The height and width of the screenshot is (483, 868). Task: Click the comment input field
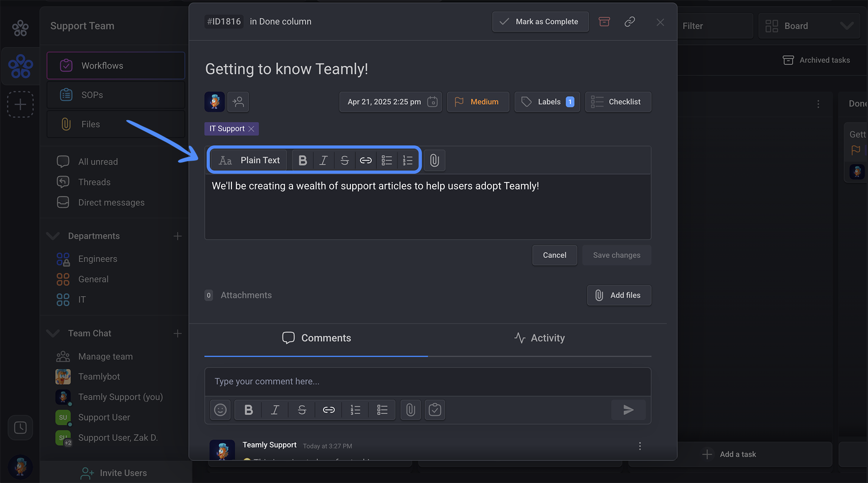click(x=428, y=381)
